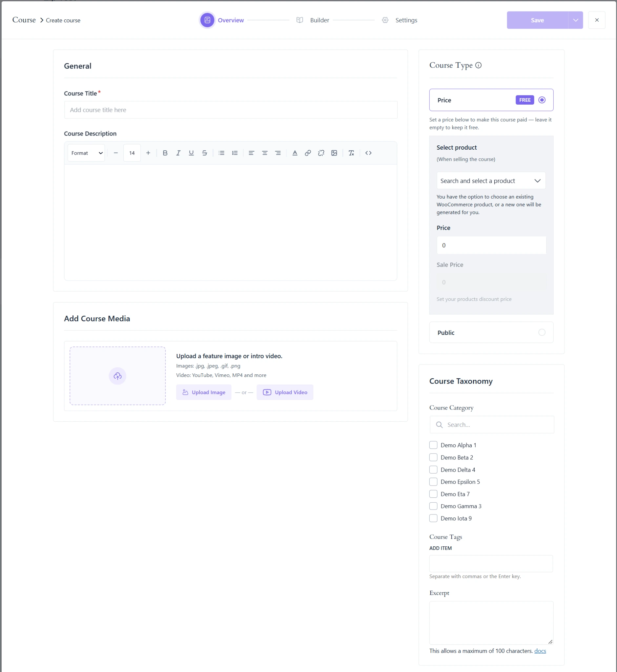Screen dimensions: 617x672
Task: Focus the Course Title input field
Action: 231,110
